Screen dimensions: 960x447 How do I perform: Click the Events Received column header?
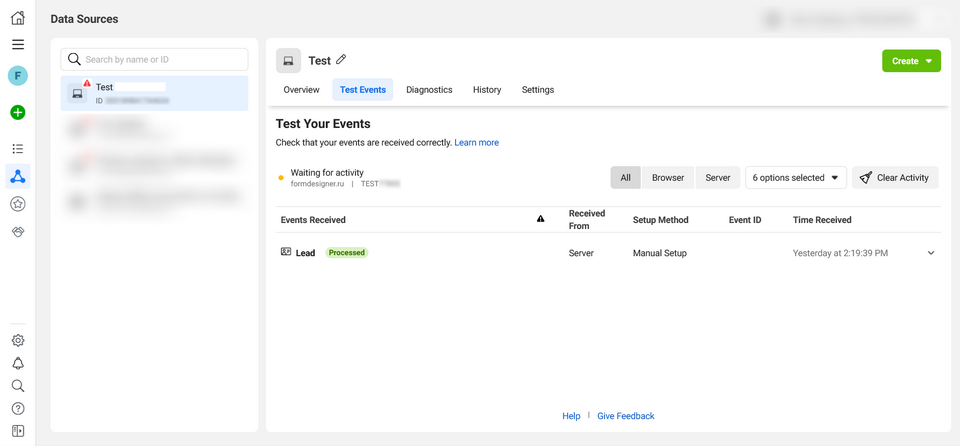(313, 219)
